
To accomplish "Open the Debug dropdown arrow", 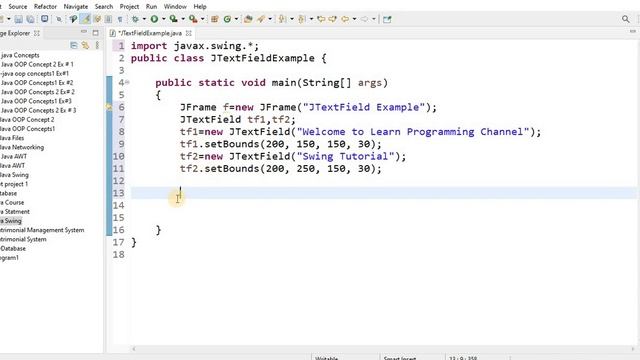I will point(144,19).
